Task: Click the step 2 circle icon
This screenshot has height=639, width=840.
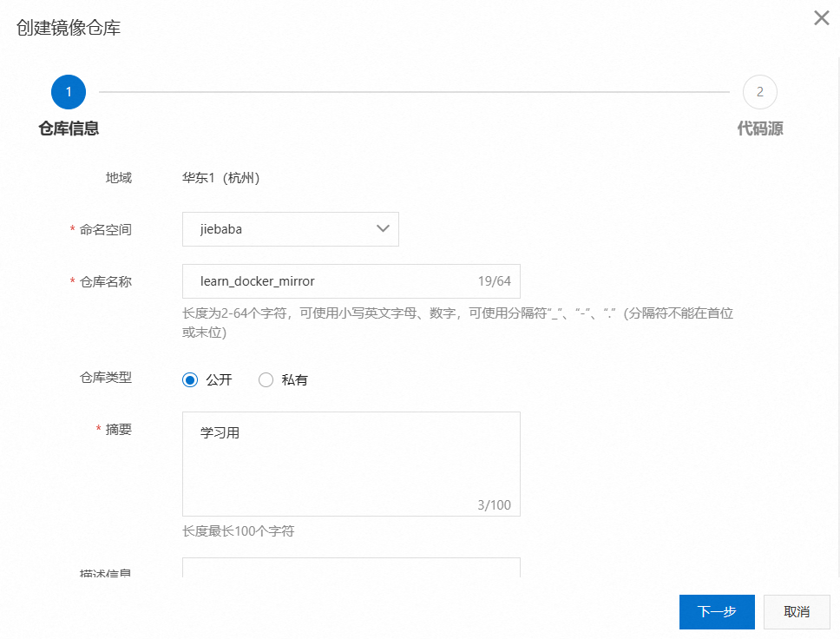Action: pos(759,92)
